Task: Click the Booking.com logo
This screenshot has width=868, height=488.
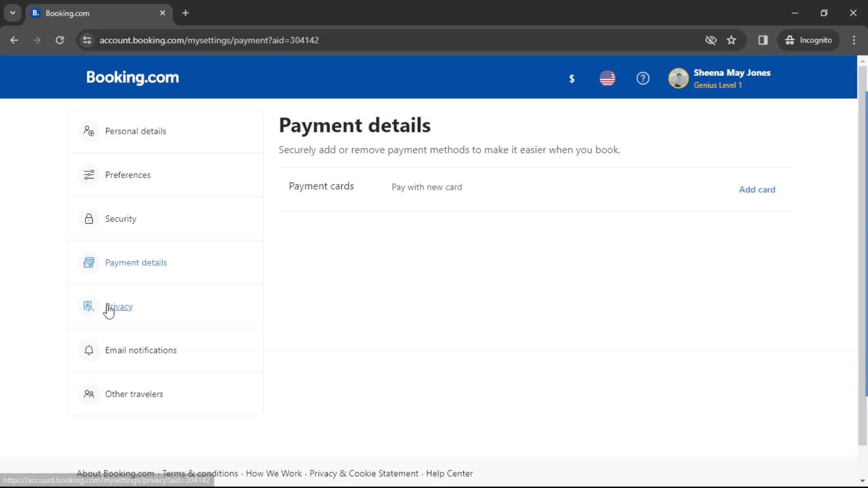Action: [x=132, y=78]
